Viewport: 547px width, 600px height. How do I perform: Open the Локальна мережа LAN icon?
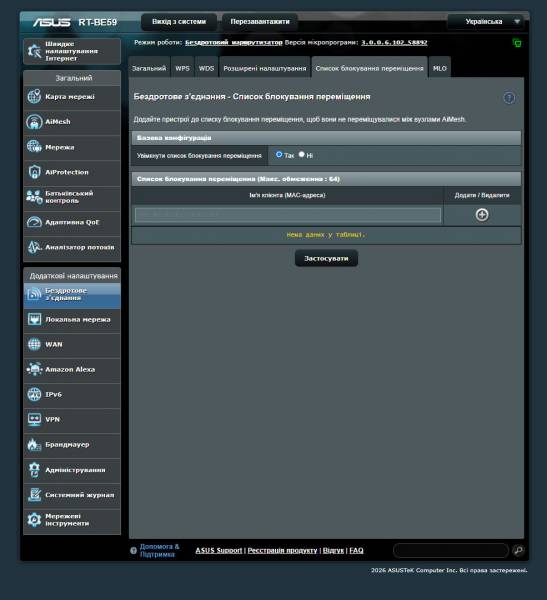point(34,319)
